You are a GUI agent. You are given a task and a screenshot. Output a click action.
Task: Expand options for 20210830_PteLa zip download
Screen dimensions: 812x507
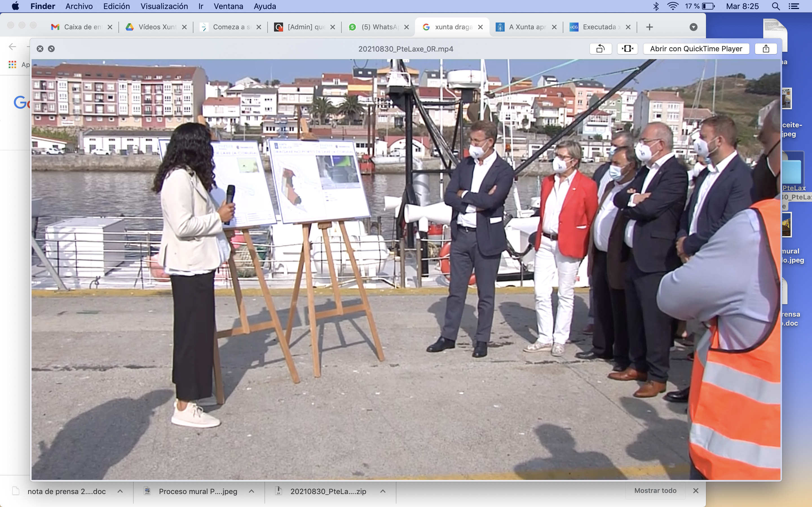point(383,491)
